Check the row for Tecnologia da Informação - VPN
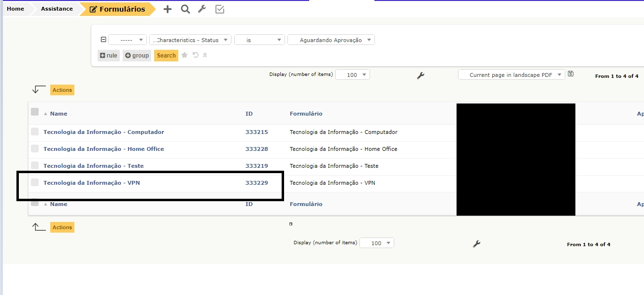 coord(34,182)
